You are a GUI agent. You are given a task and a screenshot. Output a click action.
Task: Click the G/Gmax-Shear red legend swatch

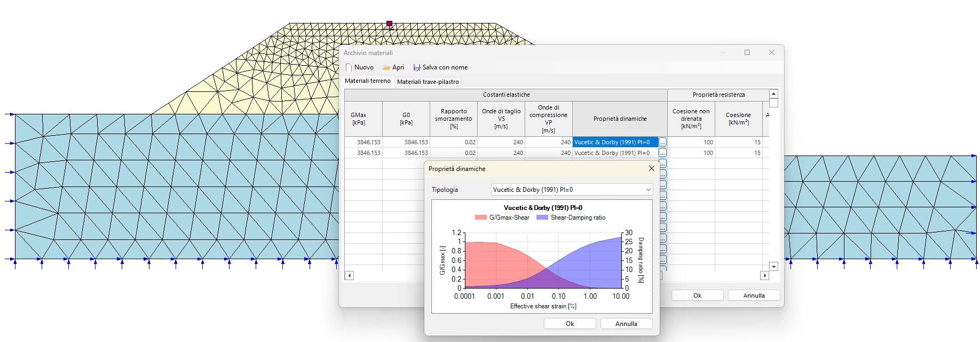(480, 217)
